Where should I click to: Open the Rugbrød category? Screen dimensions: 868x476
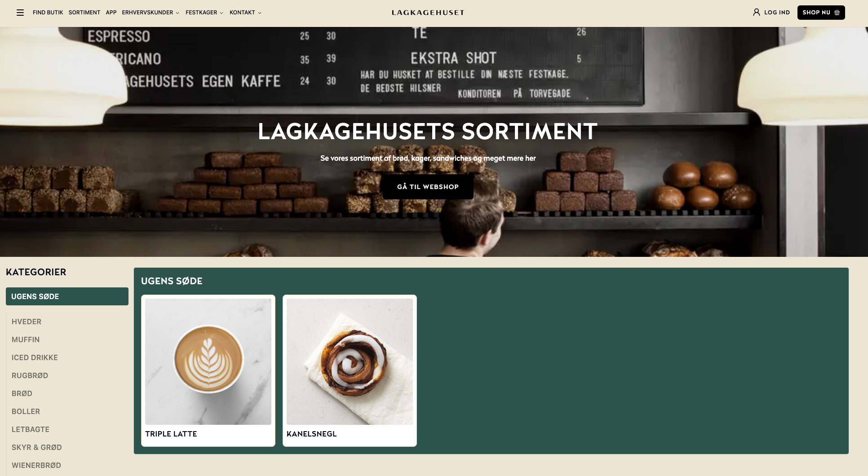[x=30, y=375]
